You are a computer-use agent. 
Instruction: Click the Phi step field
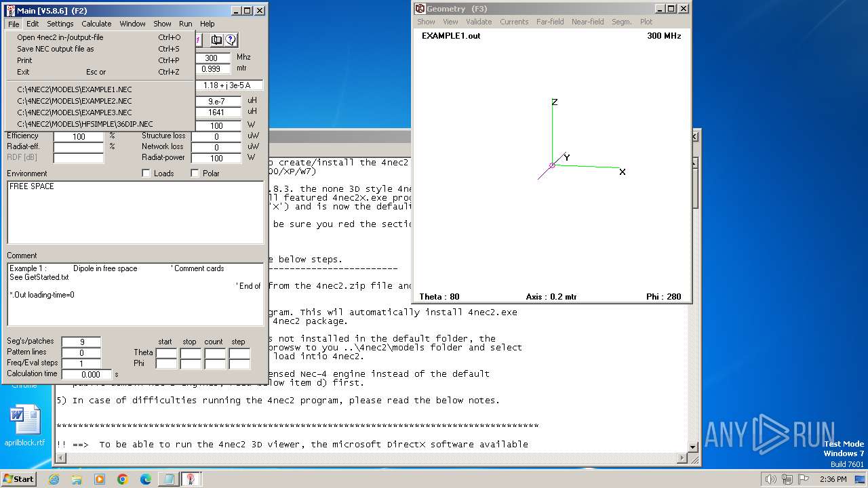point(239,364)
